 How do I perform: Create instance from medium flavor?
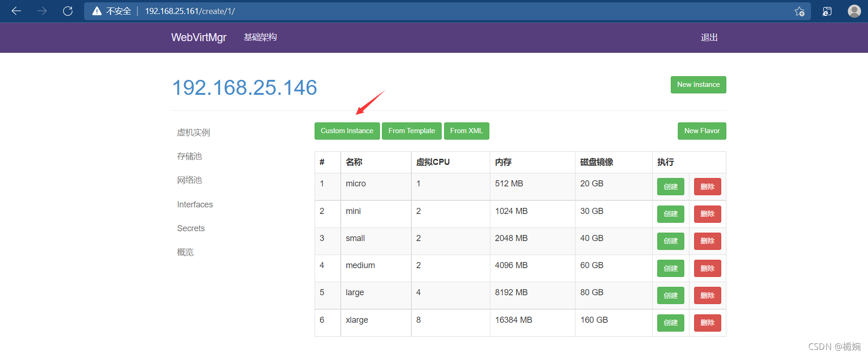tap(671, 269)
